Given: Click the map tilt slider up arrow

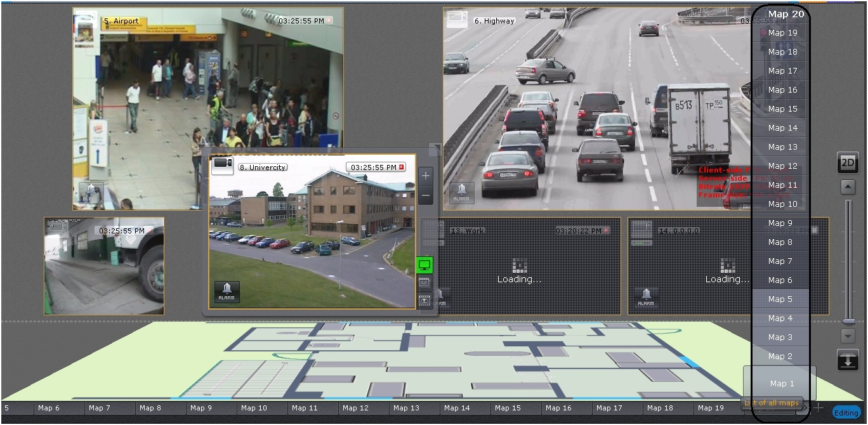Looking at the screenshot, I should tap(848, 187).
